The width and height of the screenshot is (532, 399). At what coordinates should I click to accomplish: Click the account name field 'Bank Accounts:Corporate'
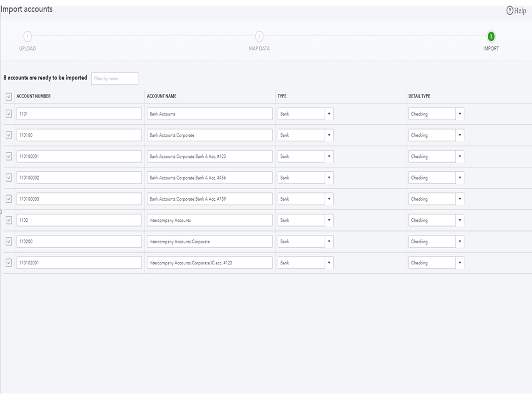point(209,135)
